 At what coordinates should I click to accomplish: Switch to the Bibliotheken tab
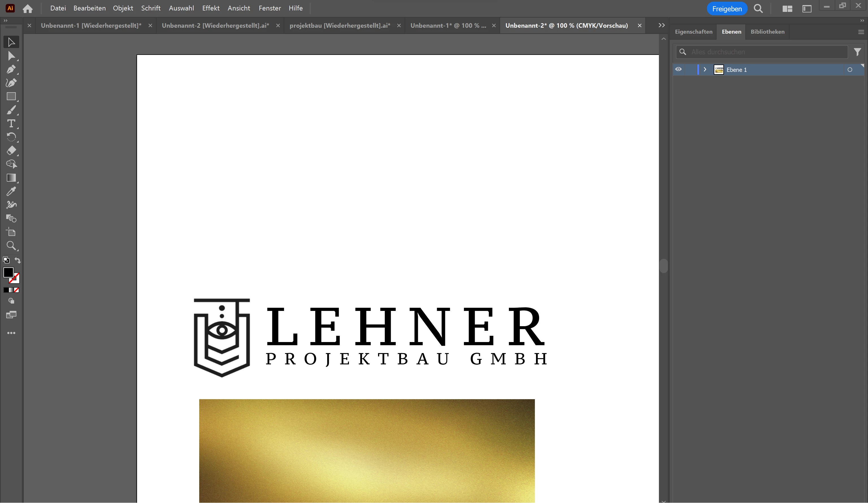pos(767,32)
